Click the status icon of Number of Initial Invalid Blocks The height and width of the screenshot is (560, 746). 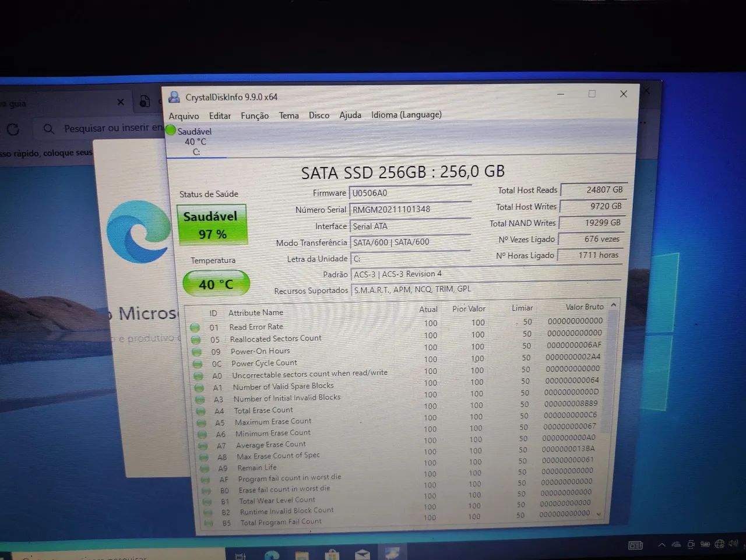point(200,400)
